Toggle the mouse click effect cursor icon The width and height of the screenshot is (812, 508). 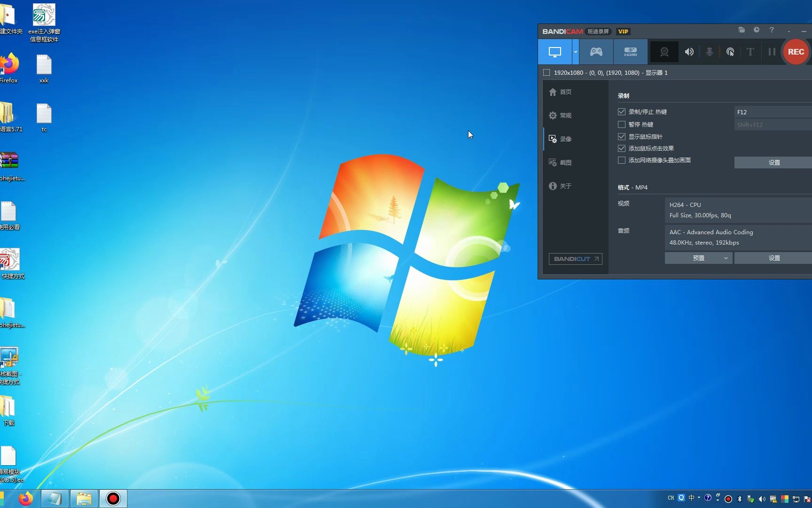(x=730, y=52)
